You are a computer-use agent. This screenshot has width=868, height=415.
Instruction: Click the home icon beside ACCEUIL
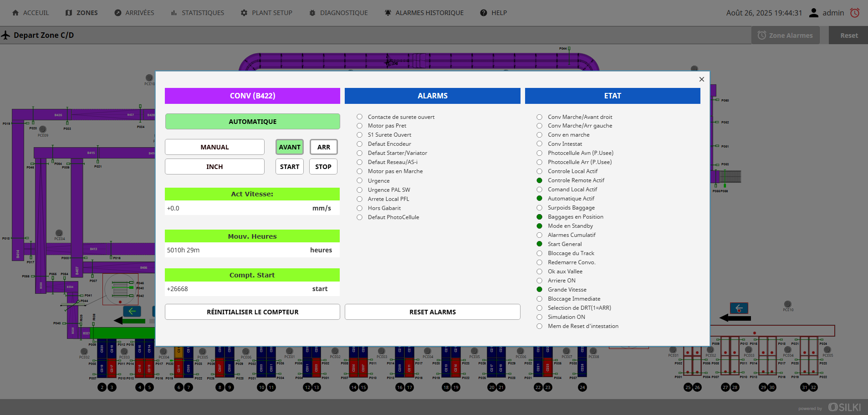(15, 13)
